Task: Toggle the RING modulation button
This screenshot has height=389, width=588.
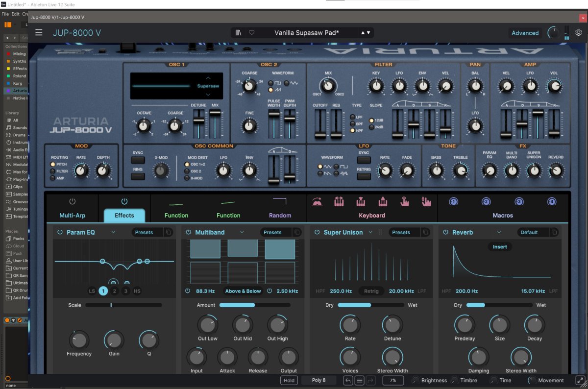Action: (138, 176)
